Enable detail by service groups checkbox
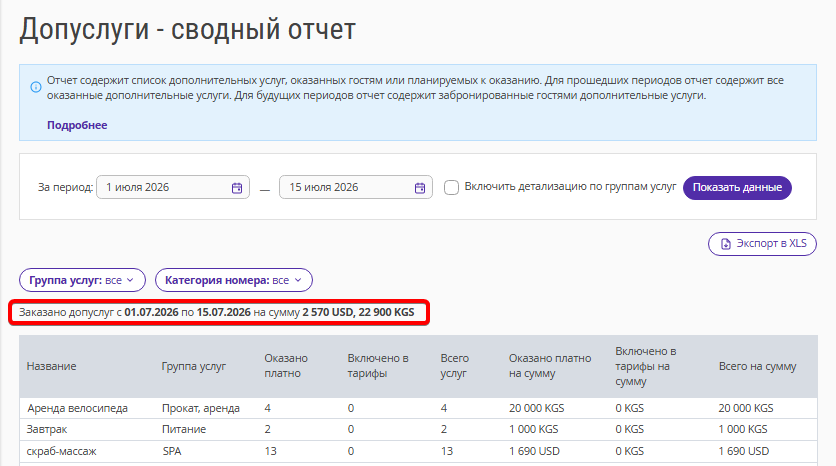The image size is (836, 466). (x=452, y=188)
